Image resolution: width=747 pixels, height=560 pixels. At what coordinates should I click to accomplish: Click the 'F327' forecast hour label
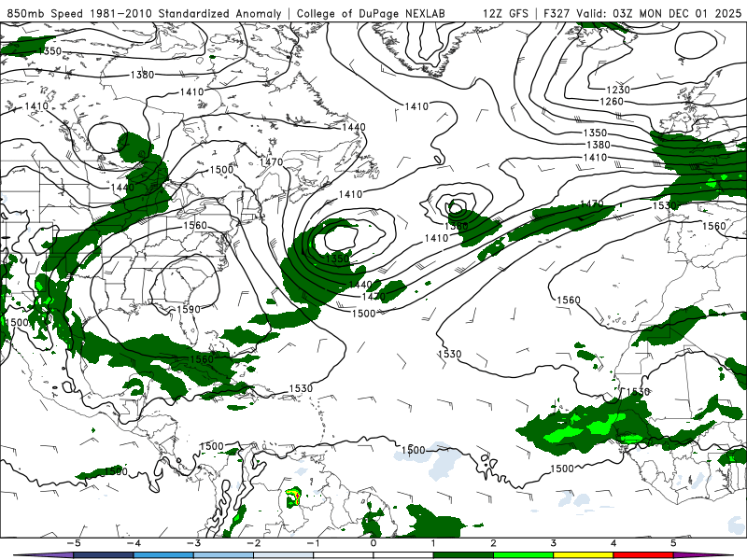[x=557, y=13]
